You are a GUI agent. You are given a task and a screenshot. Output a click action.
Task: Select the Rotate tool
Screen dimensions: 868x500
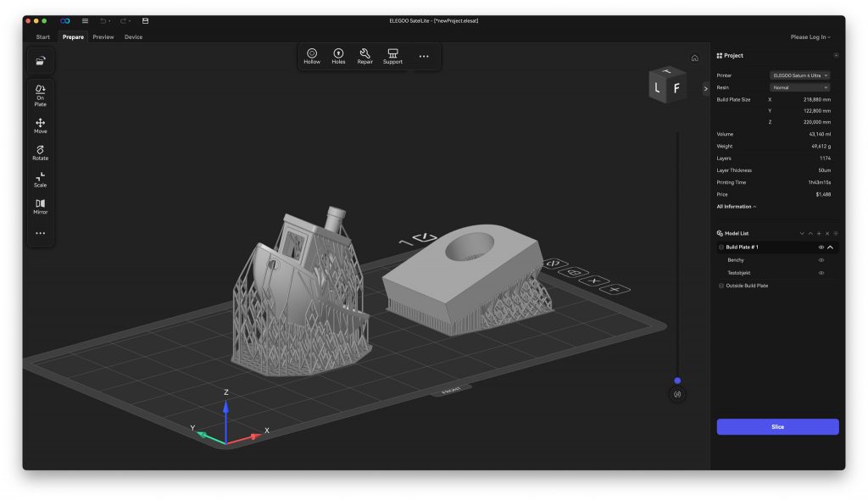(x=40, y=153)
